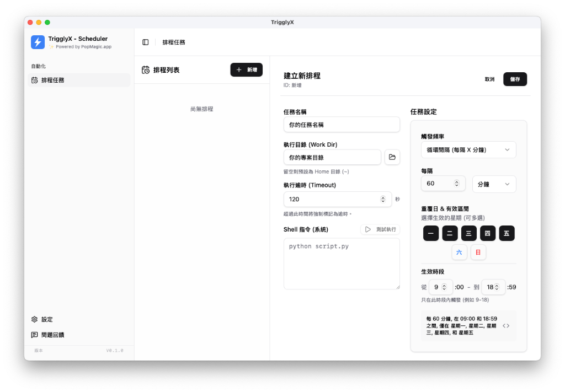This screenshot has height=392, width=565.
Task: Click the 測試執行 test run button
Action: click(380, 229)
